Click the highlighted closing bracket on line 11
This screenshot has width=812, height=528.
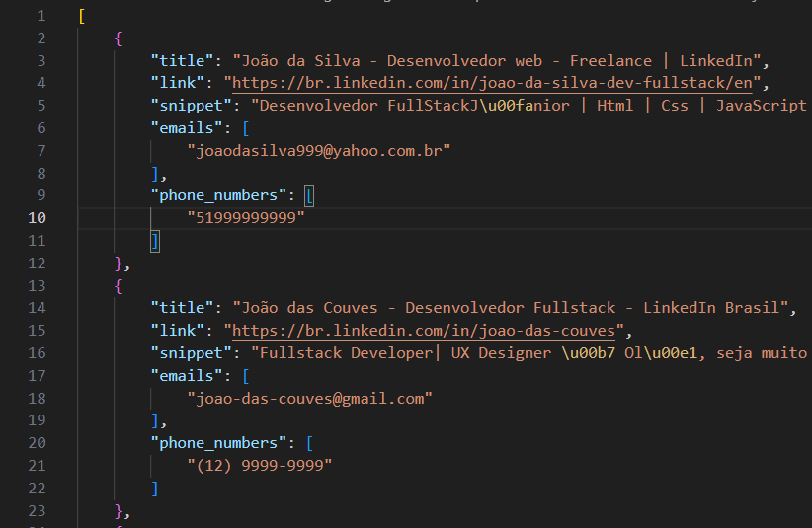(155, 242)
